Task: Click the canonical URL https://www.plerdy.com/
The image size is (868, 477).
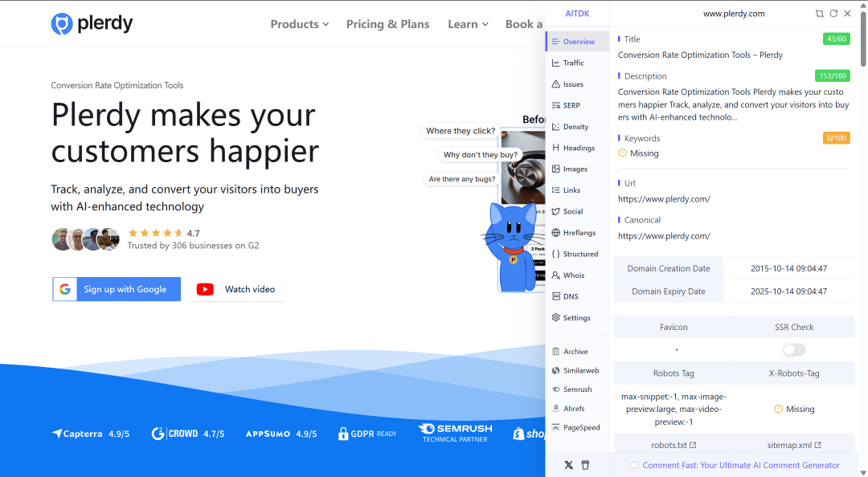Action: tap(664, 236)
